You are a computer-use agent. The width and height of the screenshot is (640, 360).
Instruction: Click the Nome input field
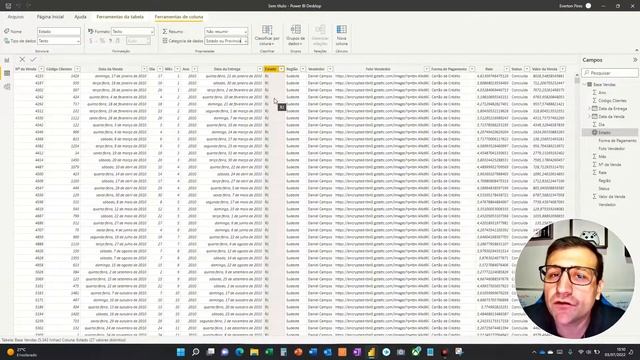pyautogui.click(x=59, y=31)
